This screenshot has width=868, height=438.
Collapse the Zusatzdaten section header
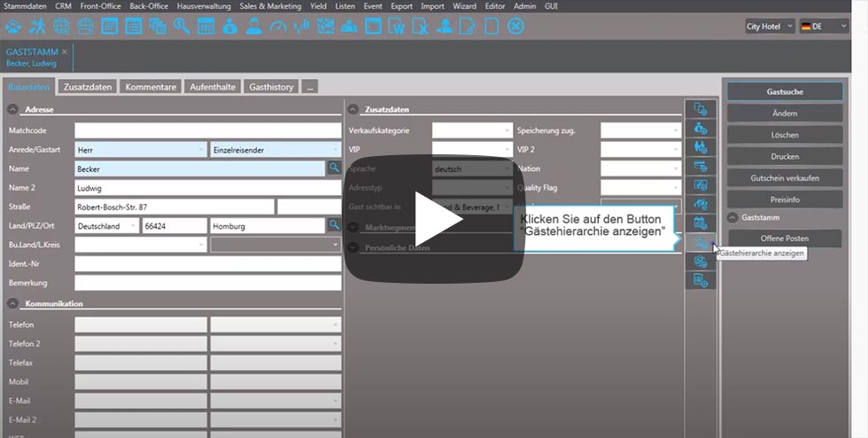coord(353,110)
